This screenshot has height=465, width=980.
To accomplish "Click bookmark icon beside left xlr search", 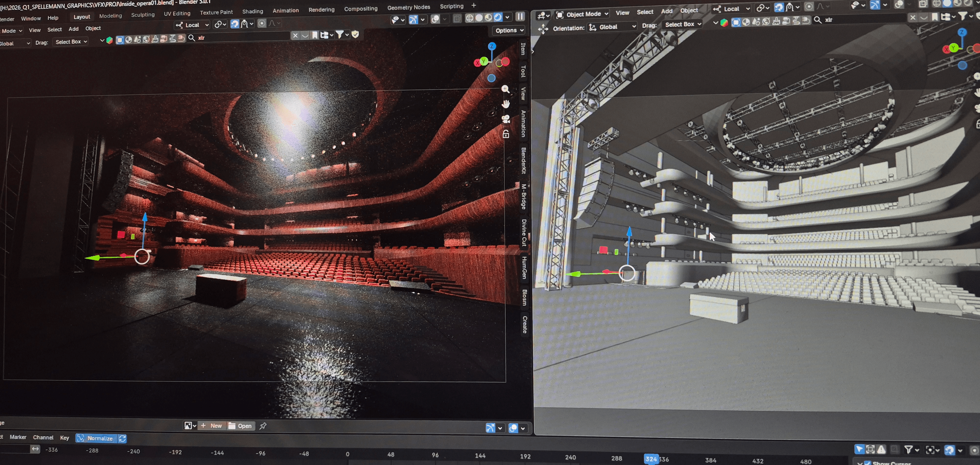I will pyautogui.click(x=315, y=35).
